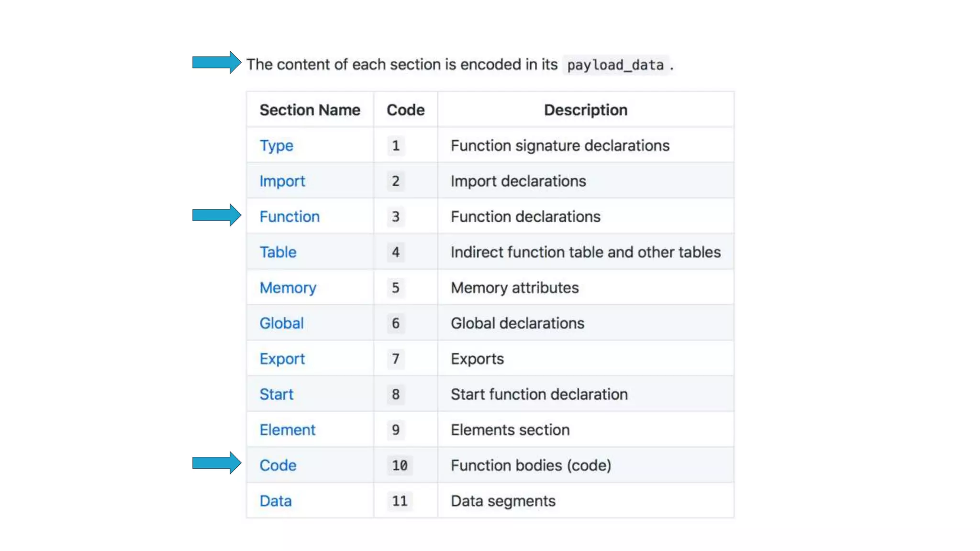Click the Data section link
980x551 pixels.
click(275, 501)
